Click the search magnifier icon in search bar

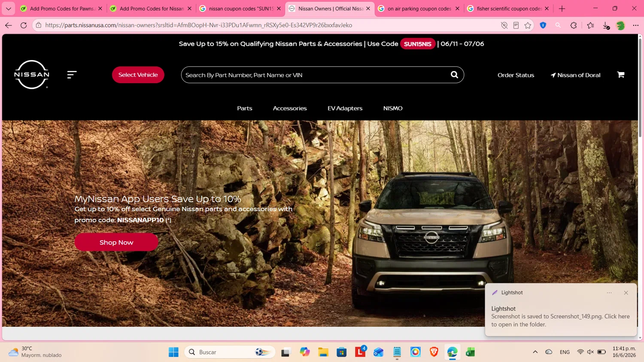pos(454,75)
